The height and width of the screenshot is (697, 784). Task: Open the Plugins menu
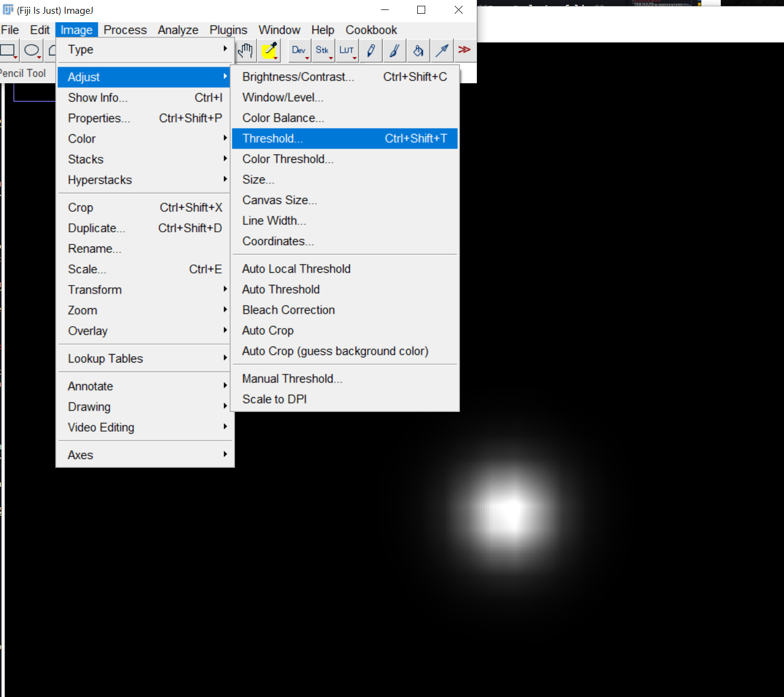228,30
